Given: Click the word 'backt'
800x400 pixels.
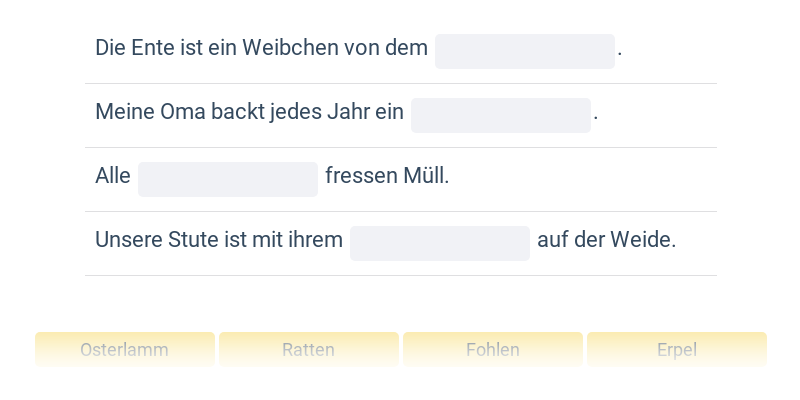Looking at the screenshot, I should tap(238, 112).
